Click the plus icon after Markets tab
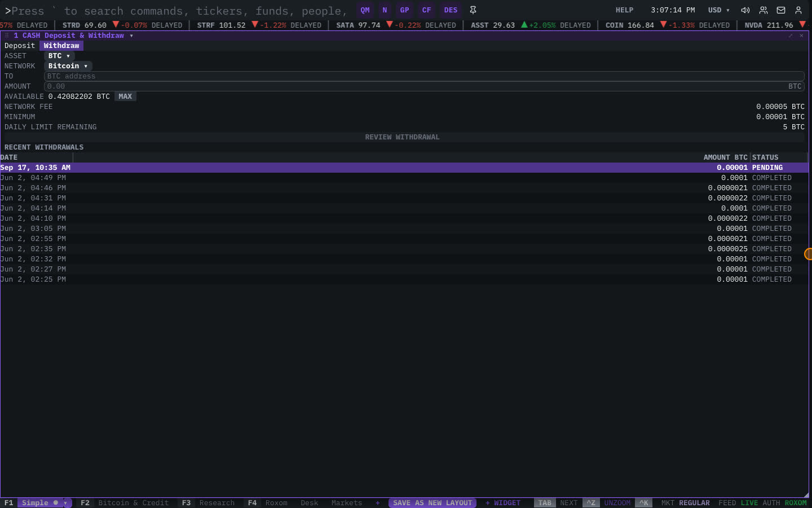 378,503
